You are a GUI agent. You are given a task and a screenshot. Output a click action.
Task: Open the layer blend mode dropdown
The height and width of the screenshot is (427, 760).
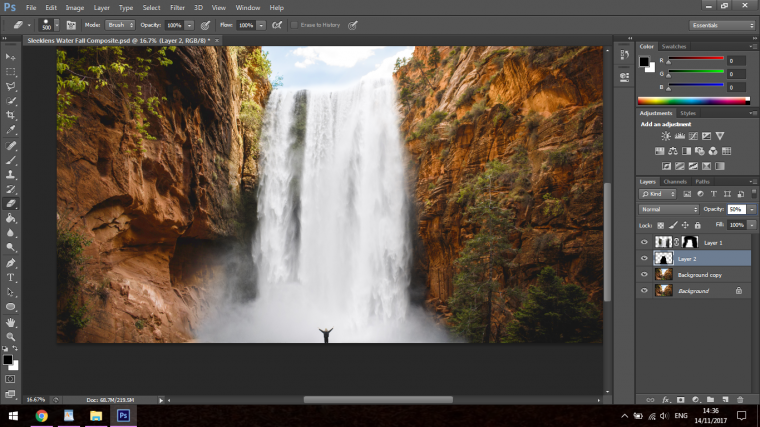(x=669, y=209)
